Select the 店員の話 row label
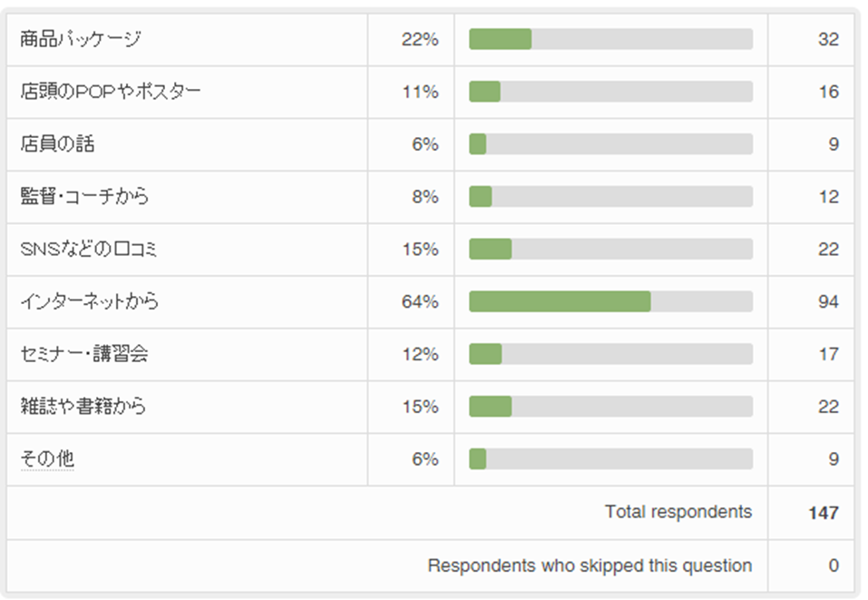The width and height of the screenshot is (868, 600). pos(57,144)
